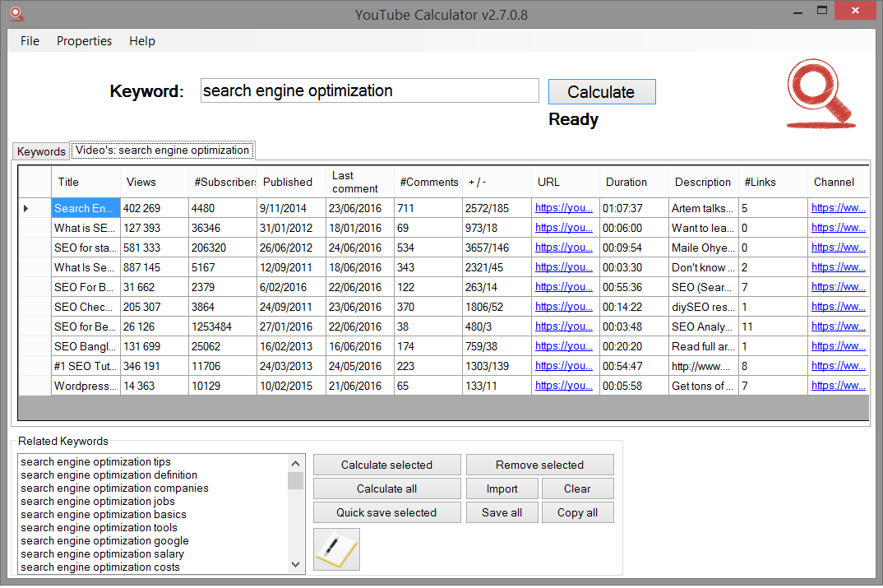Click the Import button
Viewport: 883px width, 588px height.
(x=502, y=488)
